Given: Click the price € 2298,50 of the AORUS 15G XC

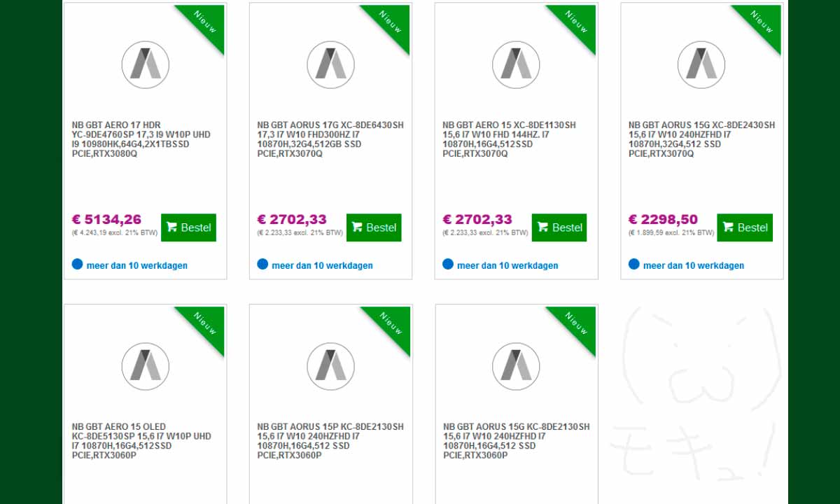Looking at the screenshot, I should [663, 218].
